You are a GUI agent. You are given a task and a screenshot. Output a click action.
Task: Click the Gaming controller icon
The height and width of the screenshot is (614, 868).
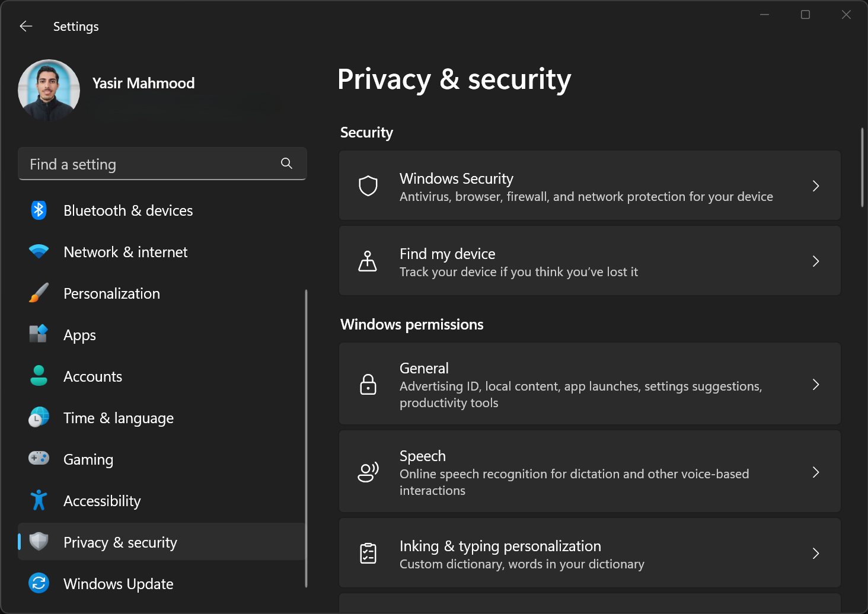pyautogui.click(x=39, y=459)
